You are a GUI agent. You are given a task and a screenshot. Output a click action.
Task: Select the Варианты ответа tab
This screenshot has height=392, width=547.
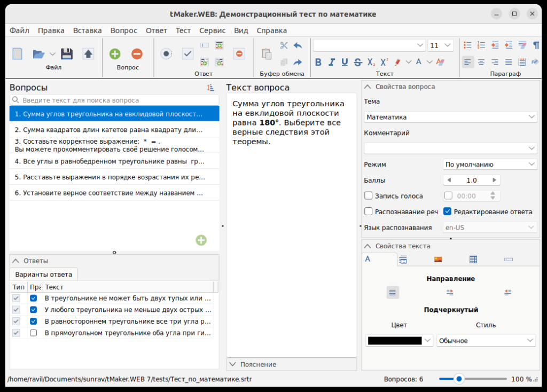[x=44, y=274]
